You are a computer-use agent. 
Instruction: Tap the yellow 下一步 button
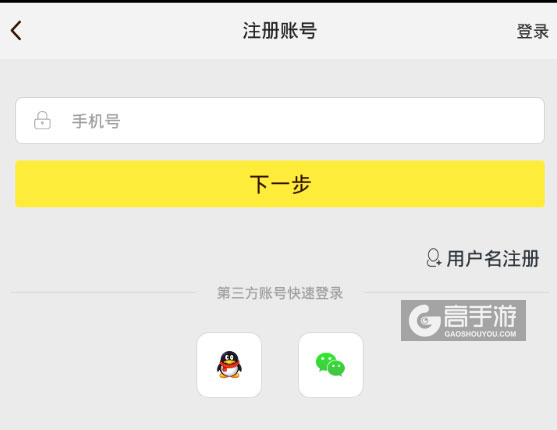pos(280,184)
